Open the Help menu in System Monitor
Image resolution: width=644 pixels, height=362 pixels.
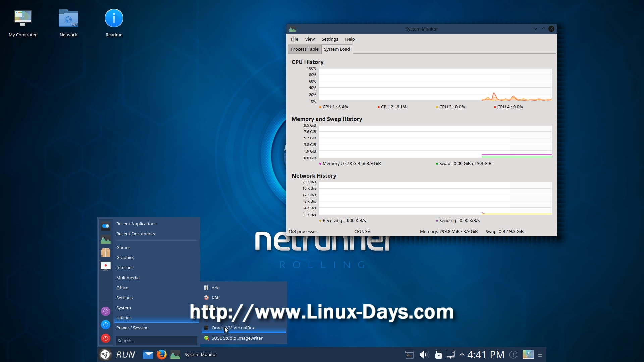tap(350, 39)
